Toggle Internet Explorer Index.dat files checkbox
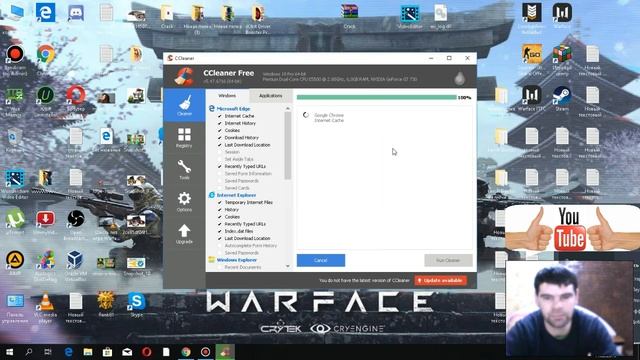Viewport: 640px width, 360px height. (x=220, y=231)
